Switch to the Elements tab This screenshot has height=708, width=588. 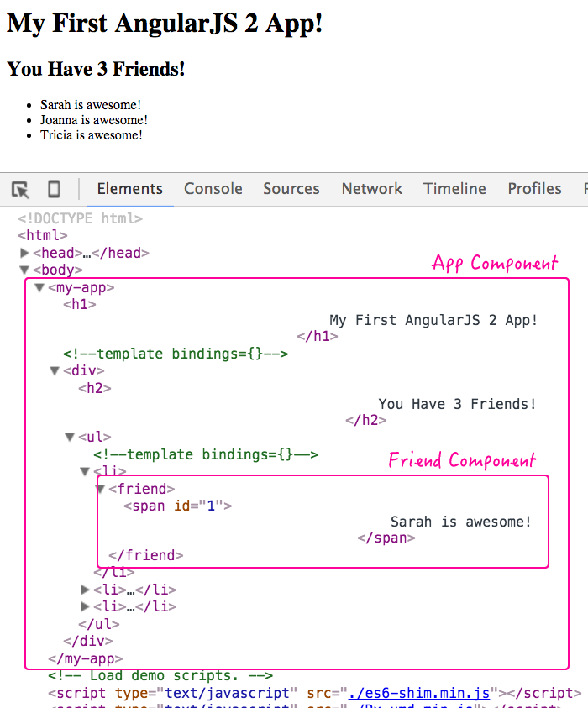click(x=130, y=189)
